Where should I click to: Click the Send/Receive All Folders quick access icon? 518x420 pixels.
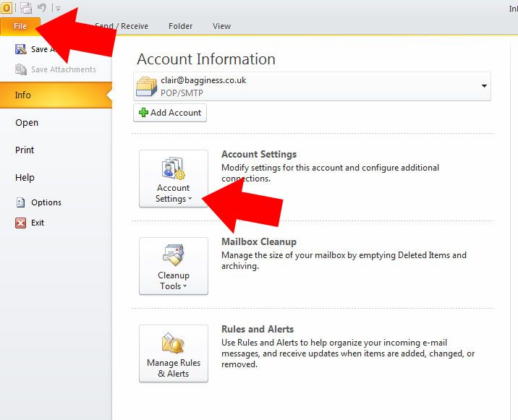26,8
